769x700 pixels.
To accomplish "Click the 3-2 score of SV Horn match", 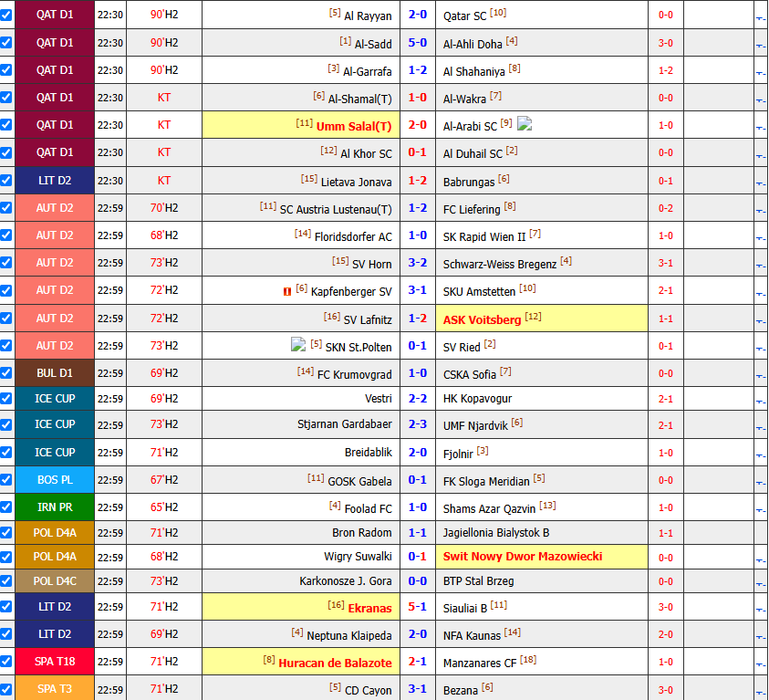I will point(418,263).
